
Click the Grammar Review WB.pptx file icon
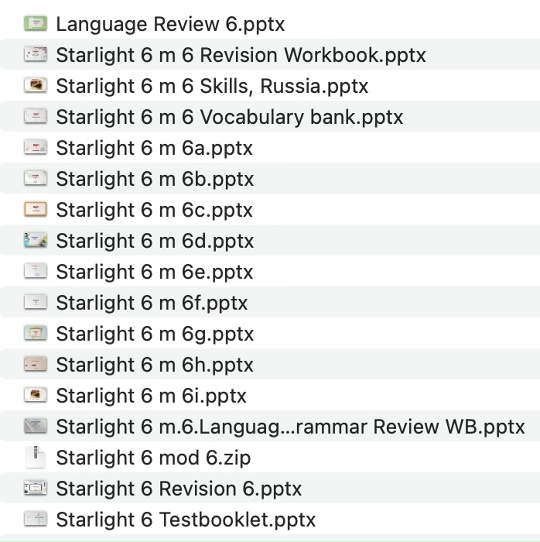(36, 426)
